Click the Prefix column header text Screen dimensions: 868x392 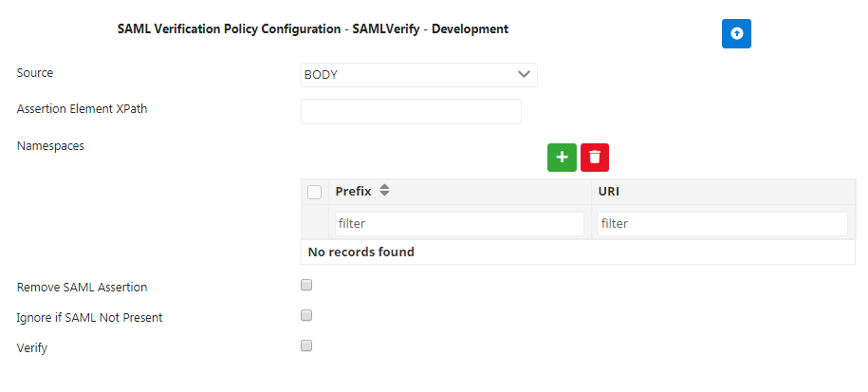(353, 191)
